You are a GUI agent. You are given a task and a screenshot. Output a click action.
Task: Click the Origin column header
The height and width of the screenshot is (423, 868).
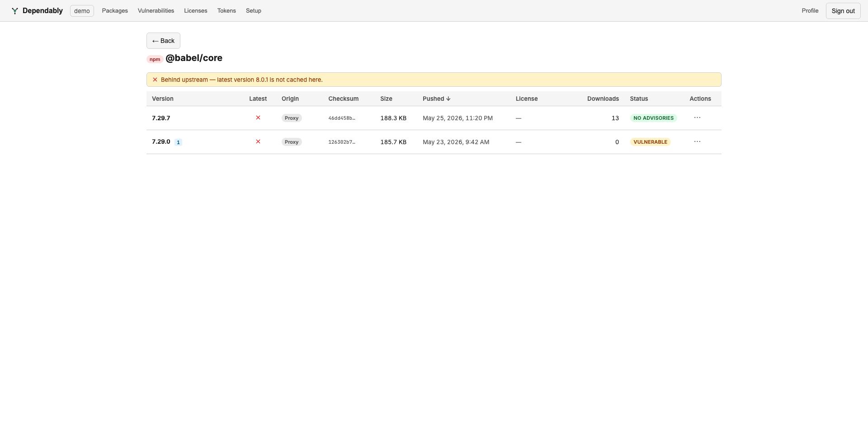pos(290,99)
